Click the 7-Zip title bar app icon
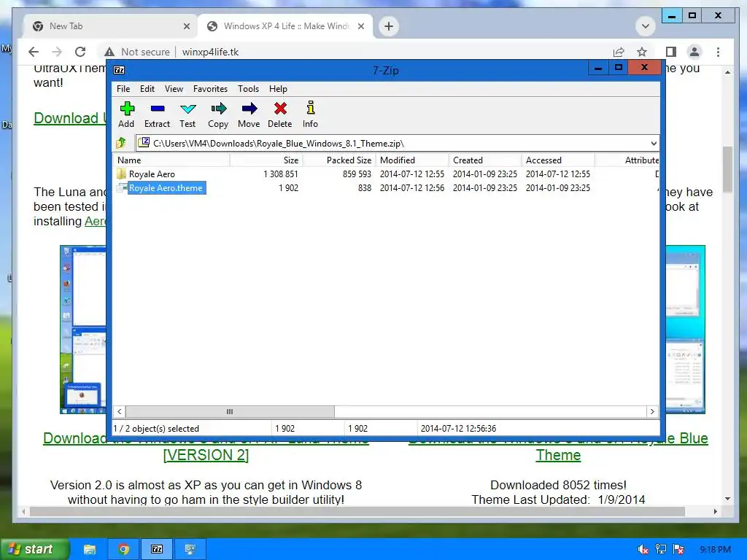This screenshot has height=560, width=747. 119,70
